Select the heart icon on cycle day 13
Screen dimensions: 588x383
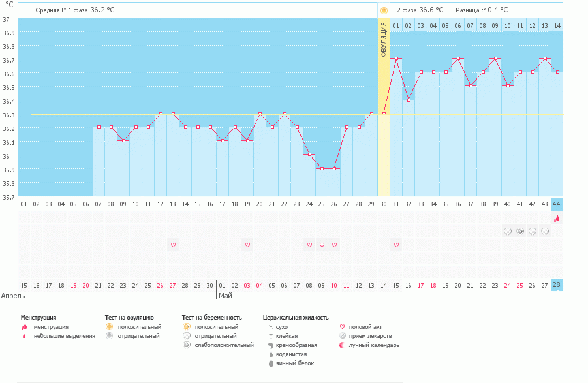tap(173, 245)
